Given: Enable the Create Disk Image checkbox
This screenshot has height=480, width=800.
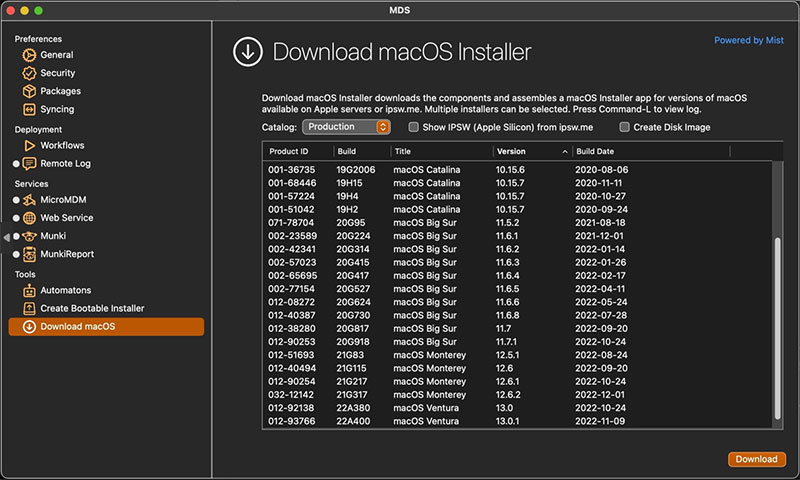Looking at the screenshot, I should [x=624, y=127].
